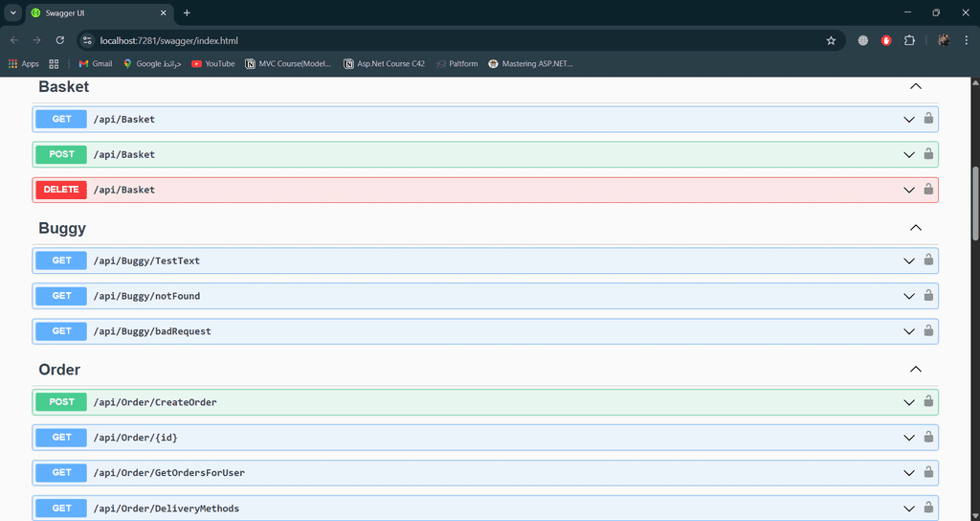Click the lock icon for /api/Buggy/notFound
980x521 pixels.
point(927,296)
